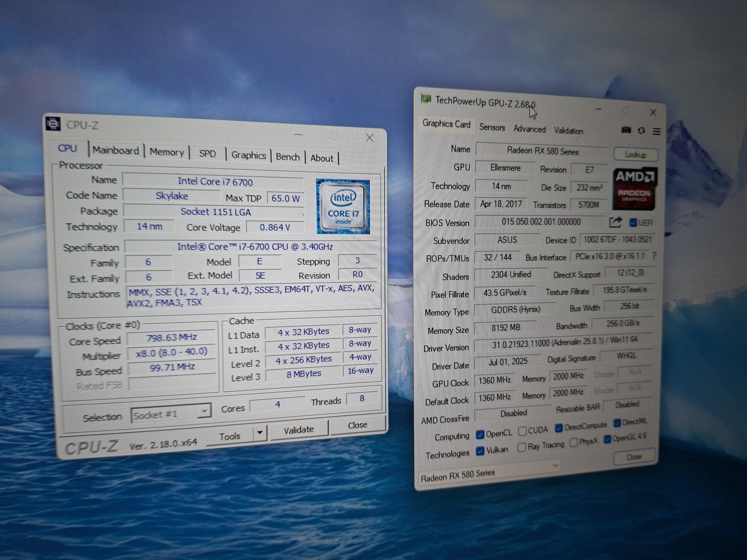Open the Graphics tab in CPU-Z
The width and height of the screenshot is (747, 560).
pos(249,155)
